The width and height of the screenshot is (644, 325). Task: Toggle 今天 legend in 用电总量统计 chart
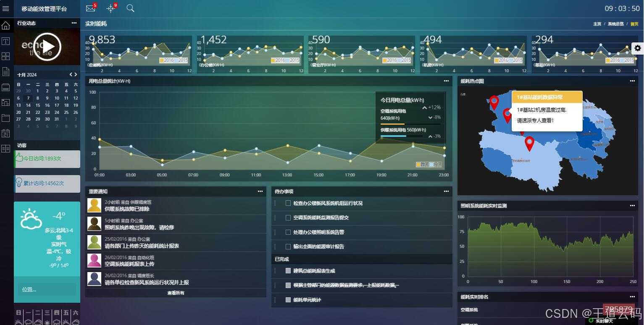[x=436, y=165]
